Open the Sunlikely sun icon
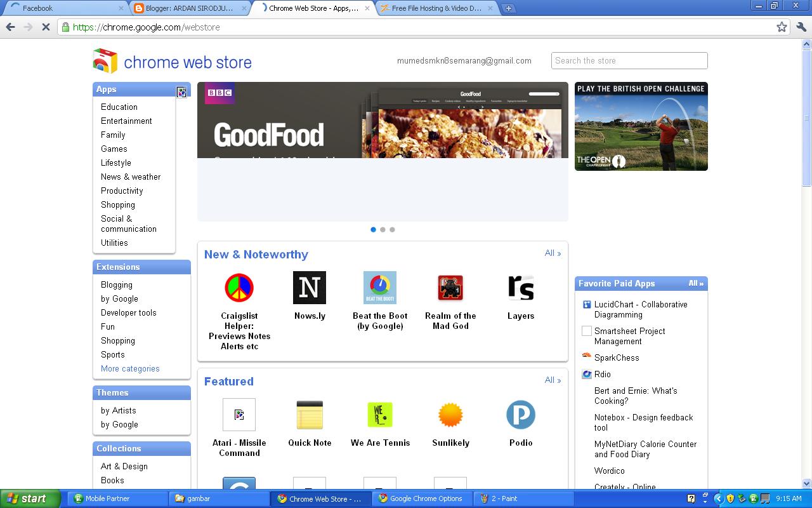Screen dimensions: 812x508 click(x=450, y=415)
